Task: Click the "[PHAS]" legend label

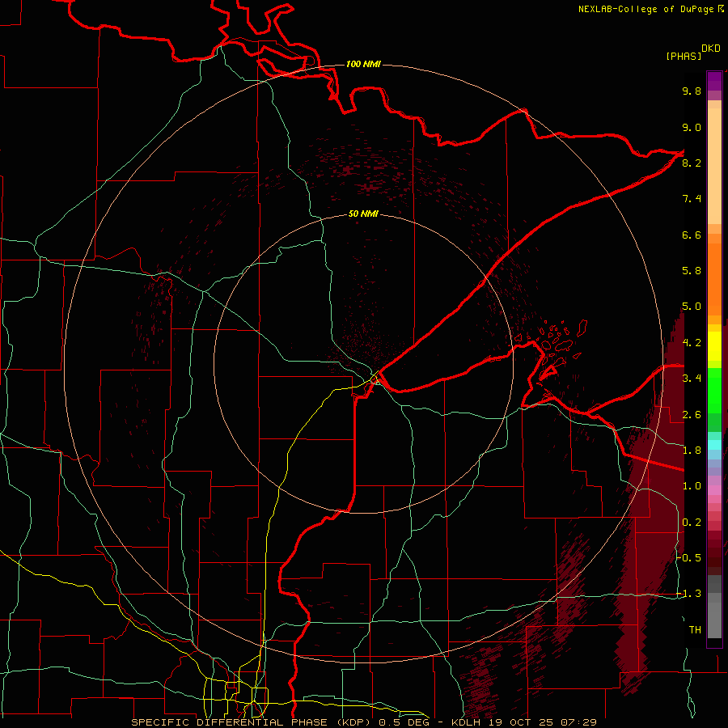Action: click(x=684, y=56)
